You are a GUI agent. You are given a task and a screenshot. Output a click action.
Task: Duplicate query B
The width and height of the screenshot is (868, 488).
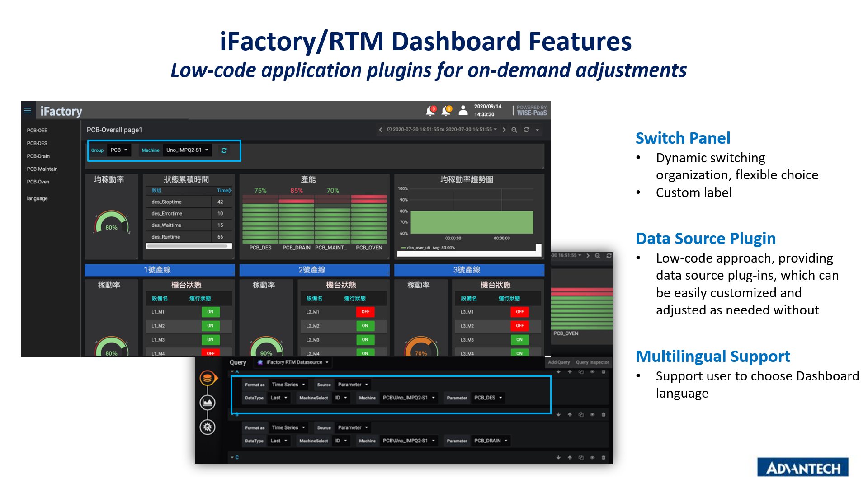(x=581, y=414)
